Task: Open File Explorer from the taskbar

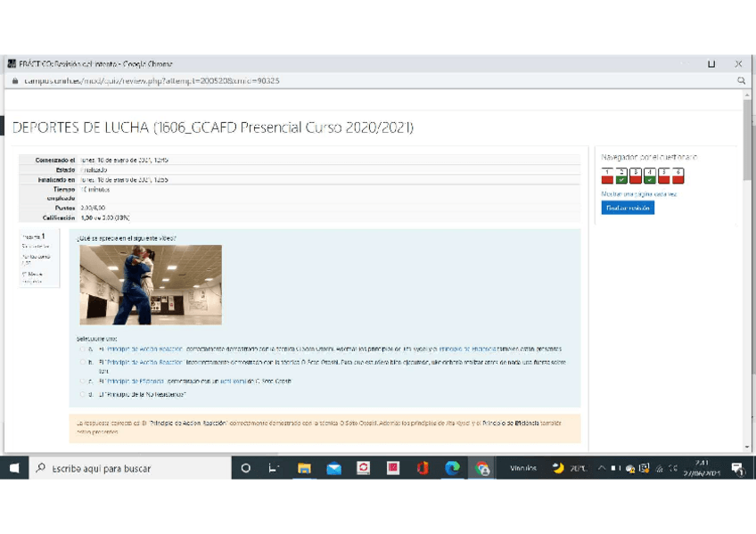Action: 304,468
